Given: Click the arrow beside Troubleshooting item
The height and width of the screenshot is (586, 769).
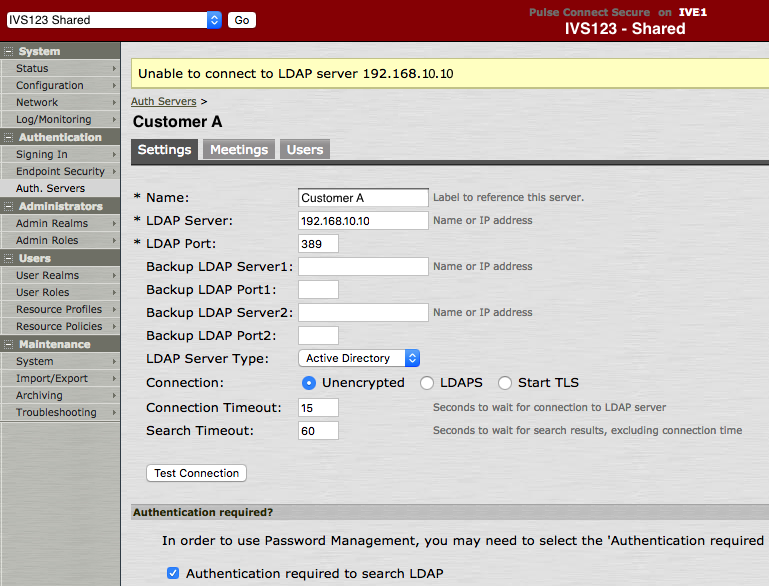Looking at the screenshot, I should point(114,413).
